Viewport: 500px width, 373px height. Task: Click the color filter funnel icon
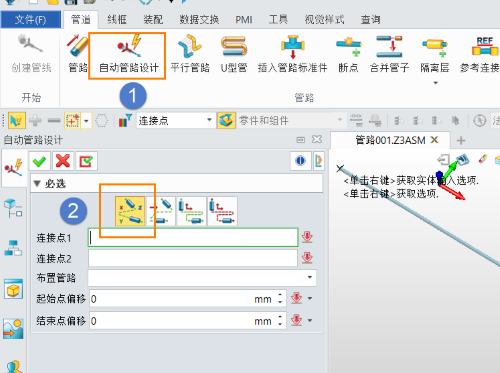(x=125, y=120)
